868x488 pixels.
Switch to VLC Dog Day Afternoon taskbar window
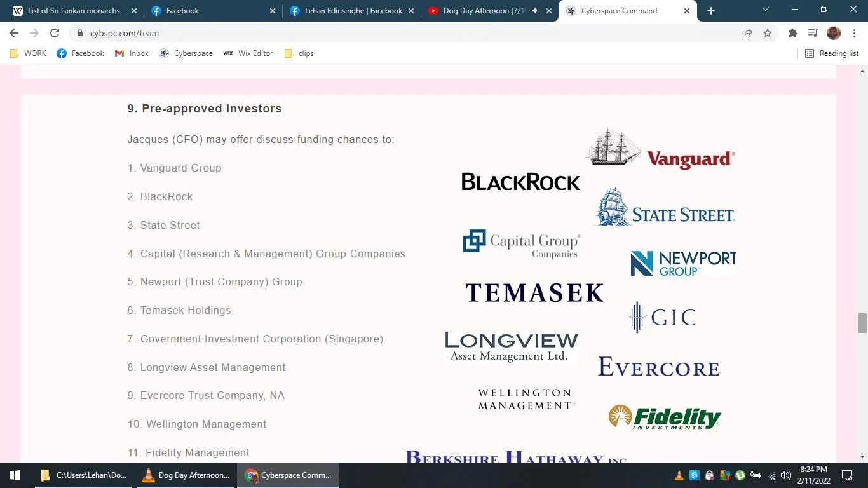click(x=186, y=475)
